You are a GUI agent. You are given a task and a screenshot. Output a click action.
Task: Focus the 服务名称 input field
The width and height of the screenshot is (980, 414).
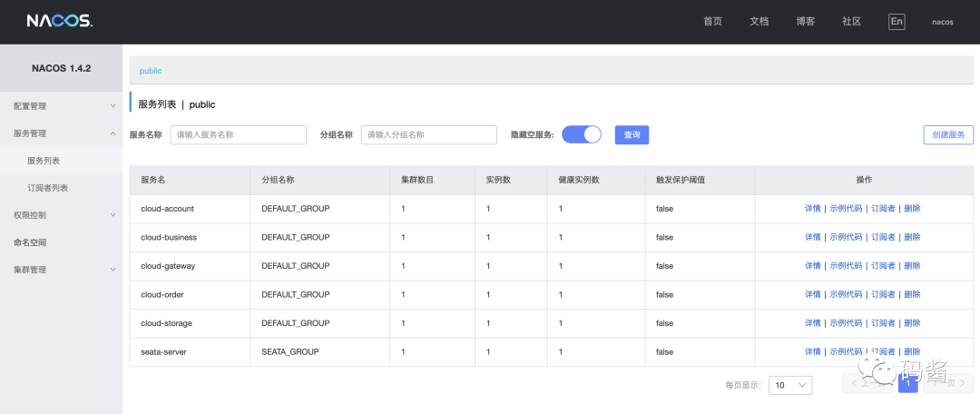238,134
